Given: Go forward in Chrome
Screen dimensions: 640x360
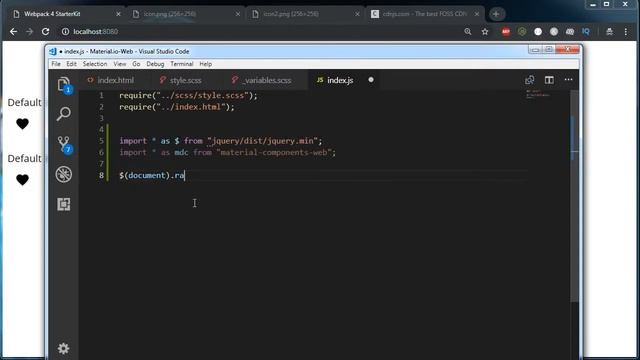Looking at the screenshot, I should point(29,31).
